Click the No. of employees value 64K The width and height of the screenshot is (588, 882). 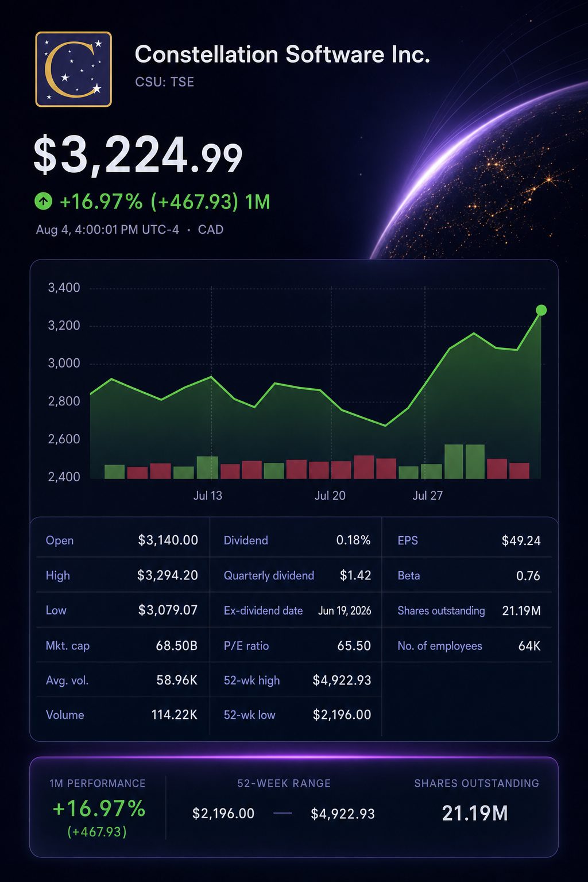coord(529,646)
